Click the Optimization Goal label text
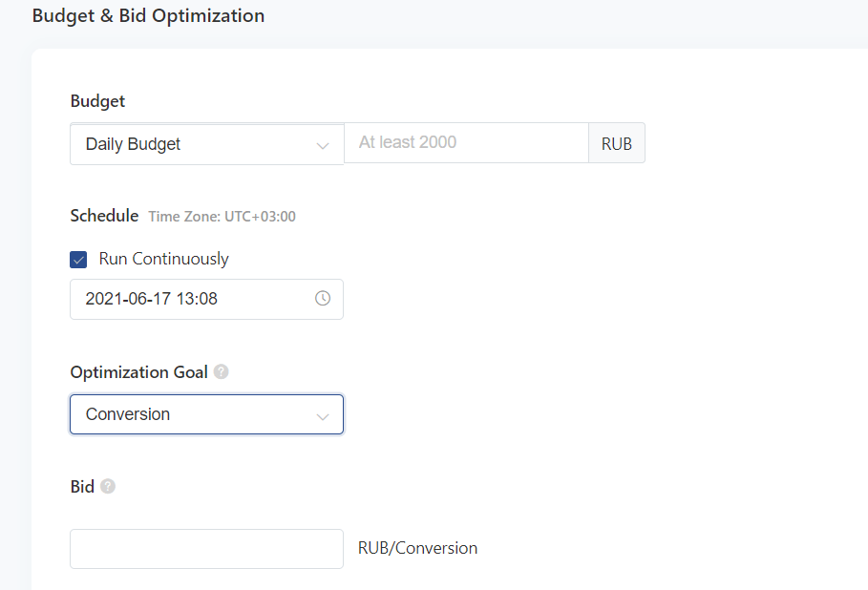The width and height of the screenshot is (868, 590). [x=138, y=372]
